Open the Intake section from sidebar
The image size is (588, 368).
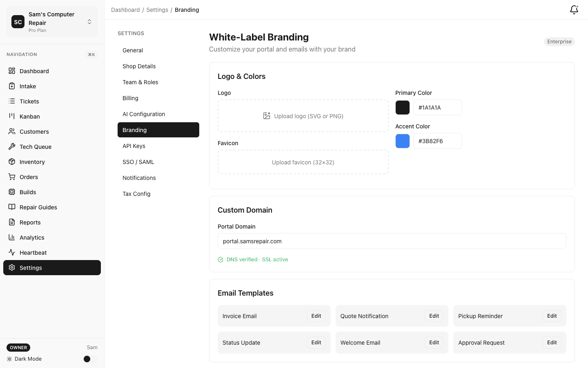(12, 86)
